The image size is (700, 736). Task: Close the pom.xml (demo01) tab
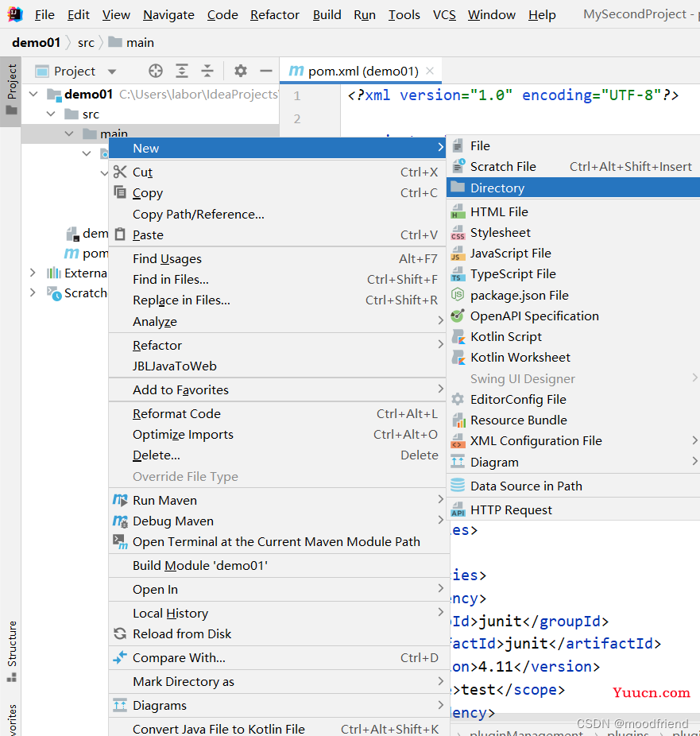[x=430, y=71]
